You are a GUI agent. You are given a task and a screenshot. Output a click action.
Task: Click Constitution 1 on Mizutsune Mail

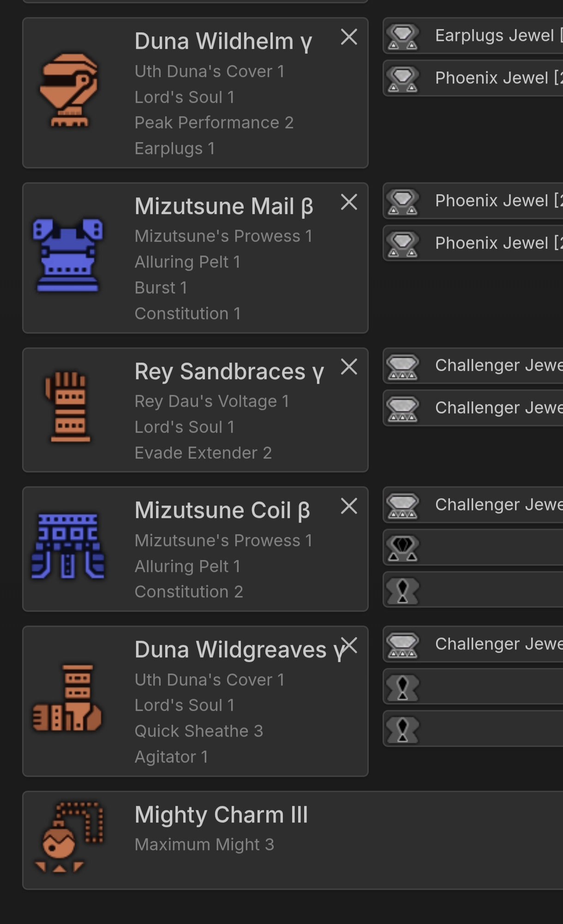point(187,314)
